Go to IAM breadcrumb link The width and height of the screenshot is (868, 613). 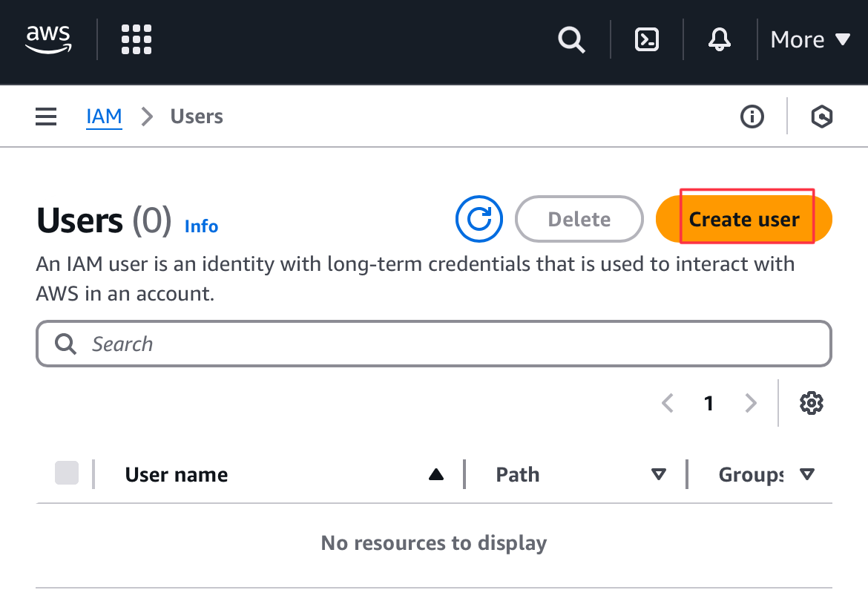pyautogui.click(x=104, y=117)
